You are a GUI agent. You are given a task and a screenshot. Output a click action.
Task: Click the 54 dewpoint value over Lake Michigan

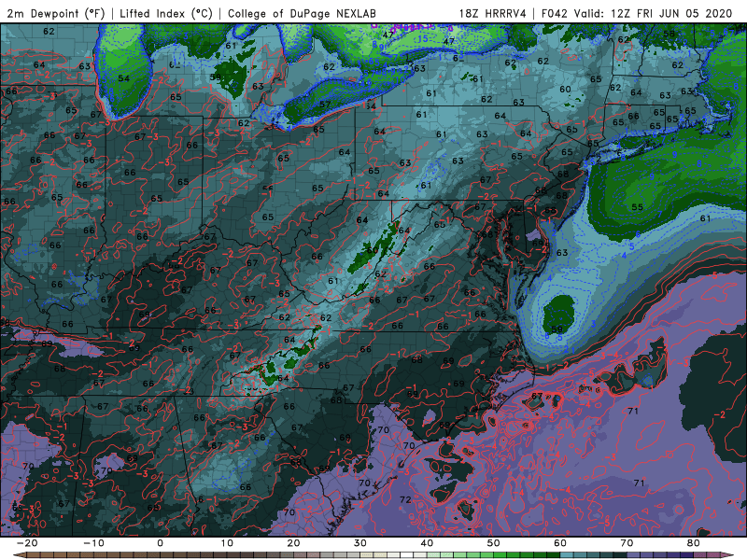click(x=124, y=78)
